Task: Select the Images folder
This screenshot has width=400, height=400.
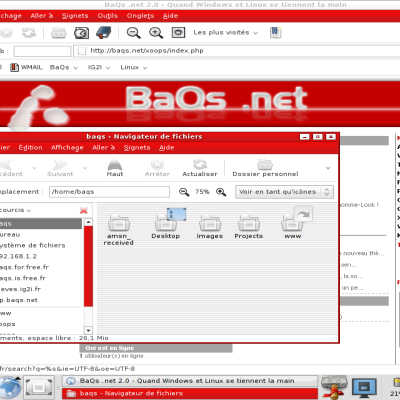Action: click(x=210, y=227)
